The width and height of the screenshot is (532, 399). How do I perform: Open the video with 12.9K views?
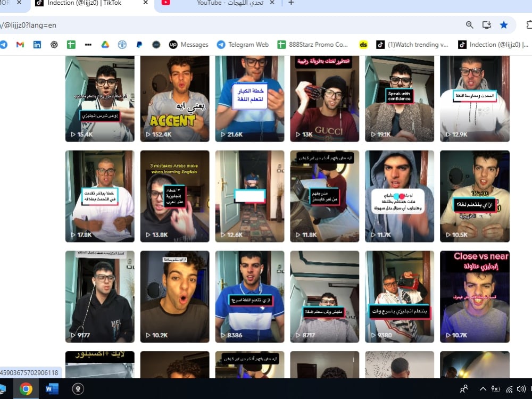(475, 99)
